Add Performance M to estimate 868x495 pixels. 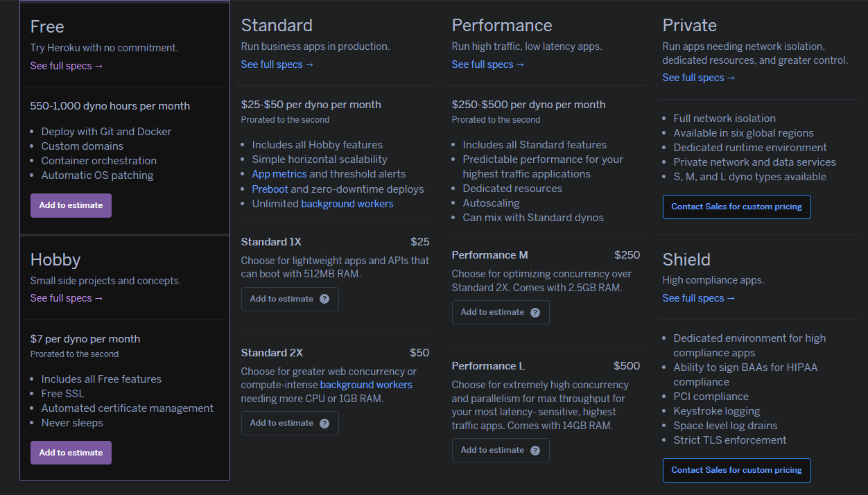point(494,312)
